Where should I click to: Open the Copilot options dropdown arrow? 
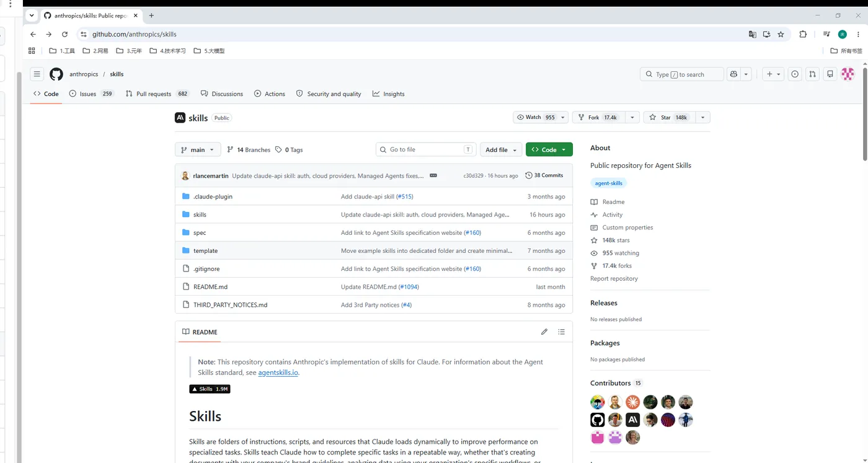click(x=746, y=74)
